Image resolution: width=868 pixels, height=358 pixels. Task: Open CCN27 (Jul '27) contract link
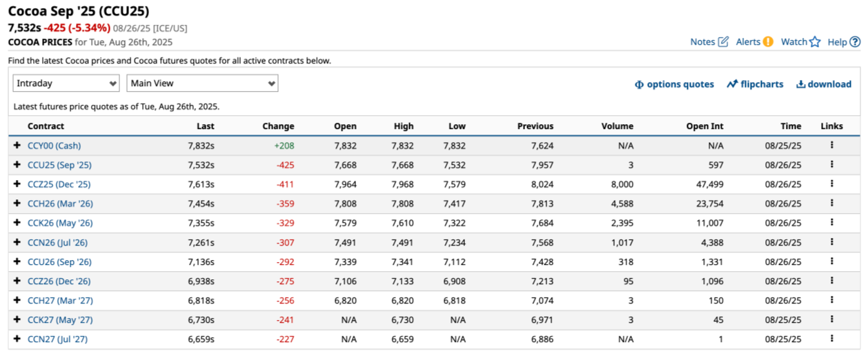(58, 339)
